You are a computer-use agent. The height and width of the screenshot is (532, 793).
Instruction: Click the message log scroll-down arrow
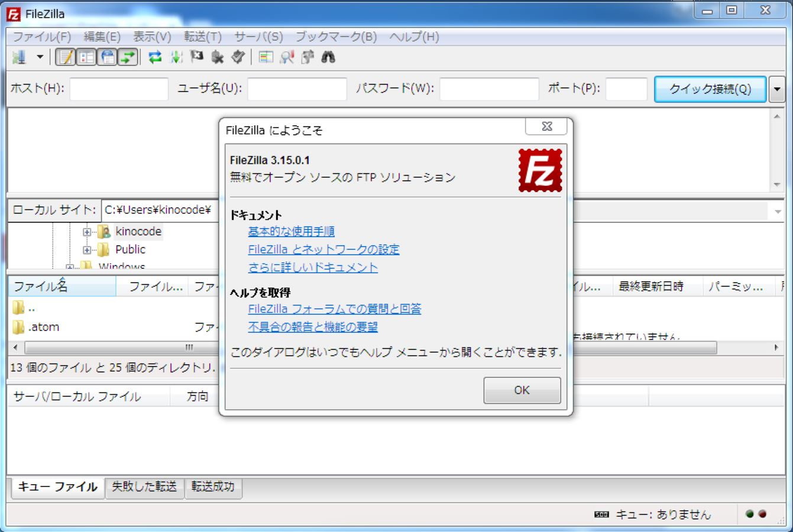[776, 185]
